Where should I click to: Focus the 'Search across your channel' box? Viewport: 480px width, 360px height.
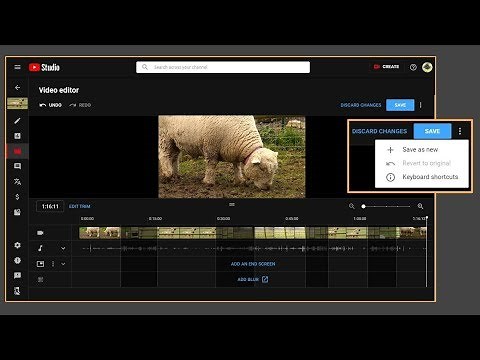[x=223, y=67]
